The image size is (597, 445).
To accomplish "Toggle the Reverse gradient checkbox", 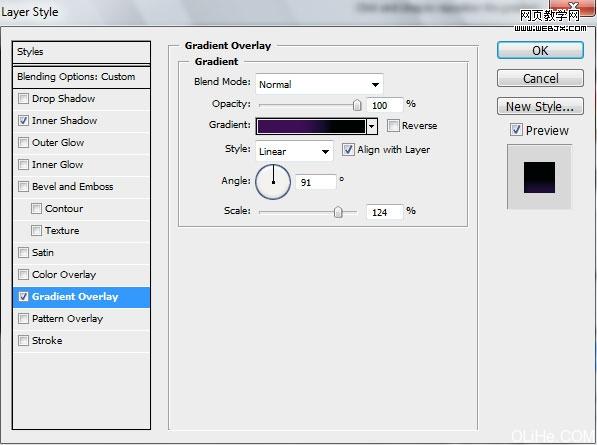I will tap(393, 126).
